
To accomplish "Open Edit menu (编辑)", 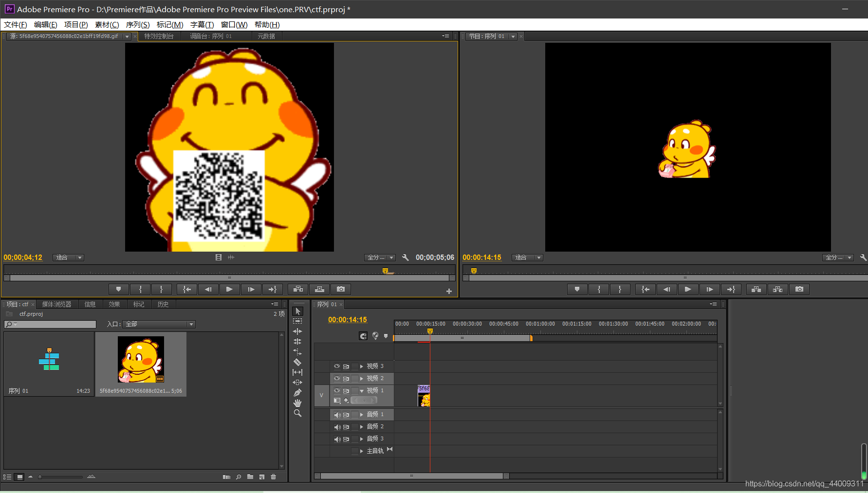I will coord(46,25).
